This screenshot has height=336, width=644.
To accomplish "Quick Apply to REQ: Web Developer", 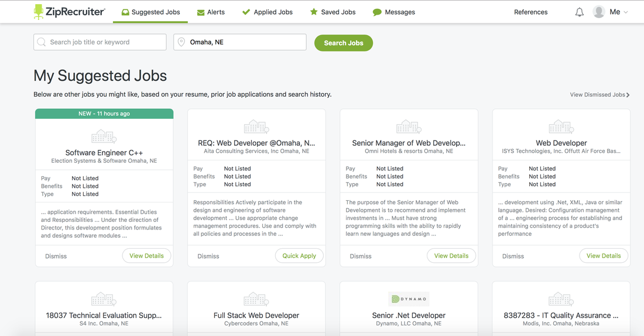I will [x=299, y=255].
